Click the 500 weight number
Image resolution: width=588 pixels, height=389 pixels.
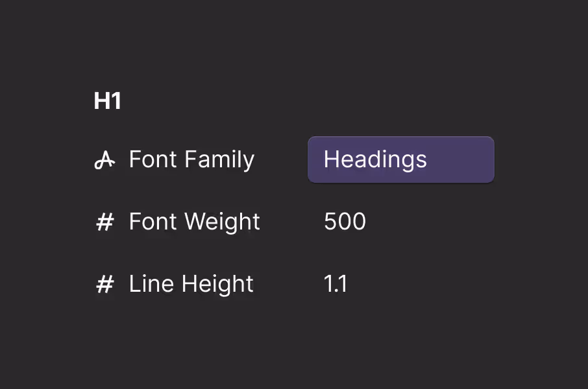pyautogui.click(x=345, y=222)
